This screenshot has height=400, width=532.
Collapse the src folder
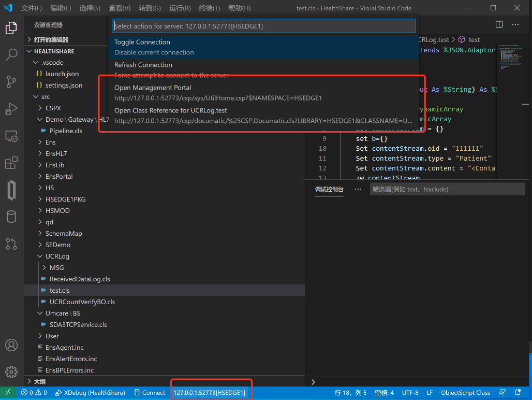tap(46, 97)
